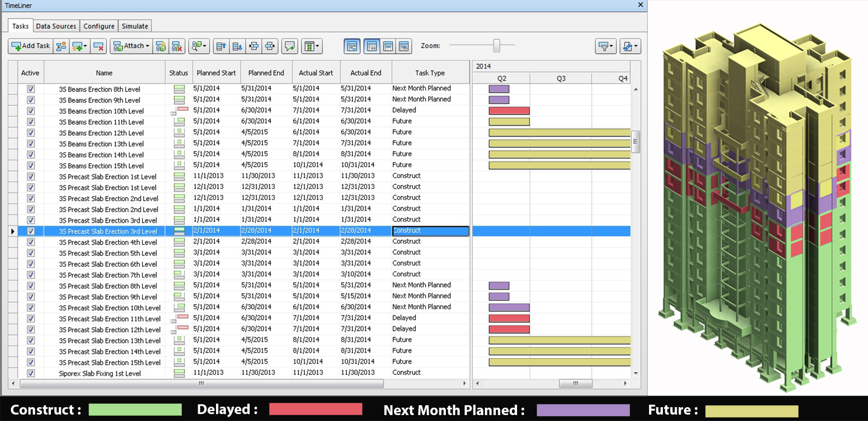
Task: Click the Move Down task icon
Action: click(237, 46)
